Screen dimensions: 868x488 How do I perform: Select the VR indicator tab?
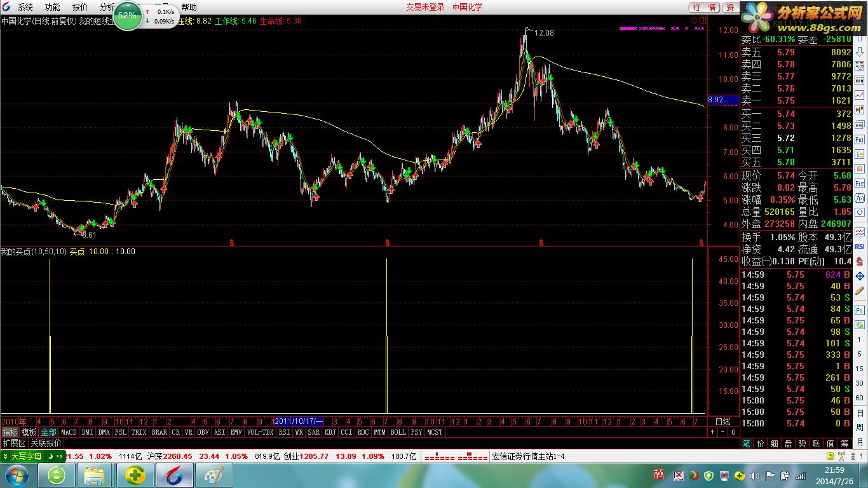(189, 432)
